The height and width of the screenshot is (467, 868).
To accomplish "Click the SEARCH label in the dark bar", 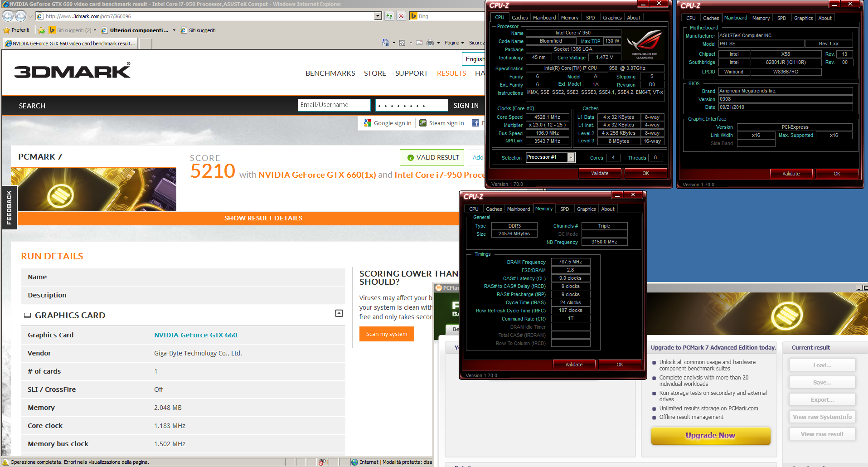I will coord(32,106).
